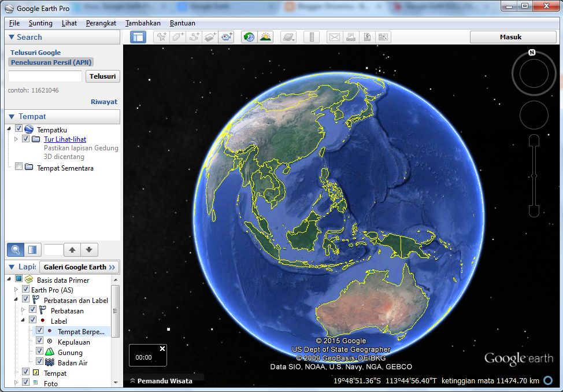The height and width of the screenshot is (392, 563).
Task: Click the layers panel scrollbar thumb
Action: 115,311
